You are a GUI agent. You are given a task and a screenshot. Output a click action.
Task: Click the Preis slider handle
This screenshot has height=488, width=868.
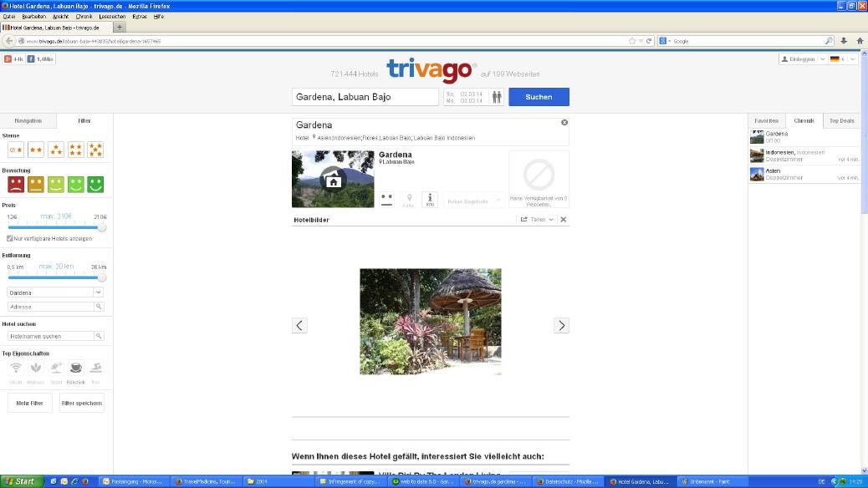coord(102,227)
